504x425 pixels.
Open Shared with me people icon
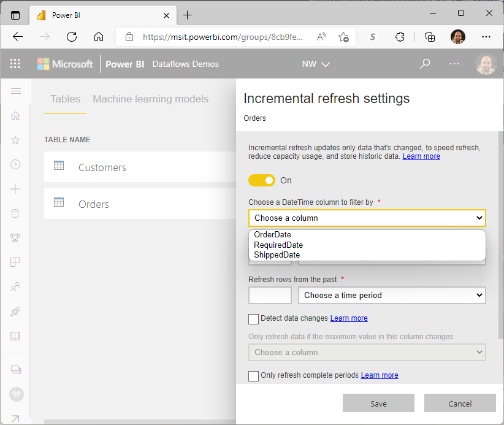click(15, 287)
